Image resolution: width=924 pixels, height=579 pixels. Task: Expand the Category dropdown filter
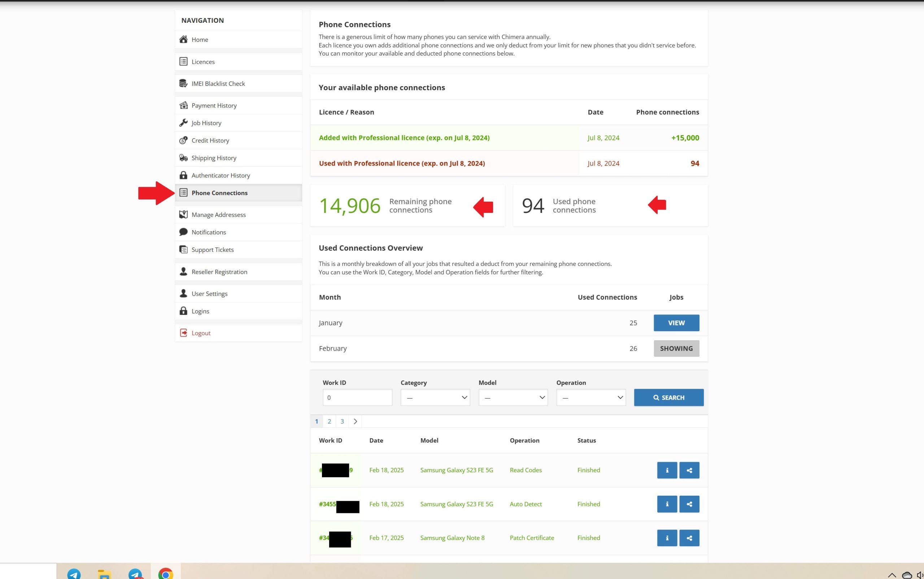435,398
